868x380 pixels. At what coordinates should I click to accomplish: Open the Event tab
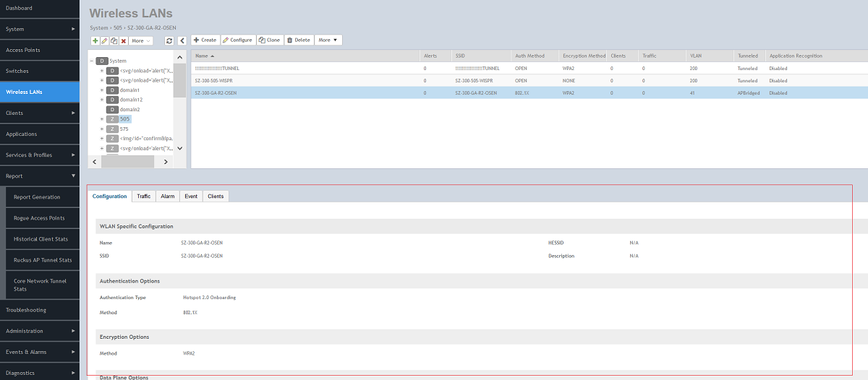pyautogui.click(x=191, y=197)
